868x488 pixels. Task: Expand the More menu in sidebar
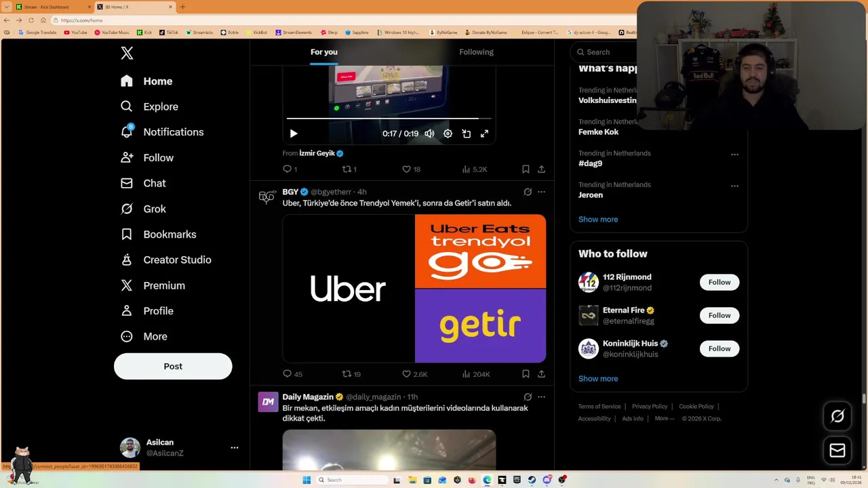[145, 336]
